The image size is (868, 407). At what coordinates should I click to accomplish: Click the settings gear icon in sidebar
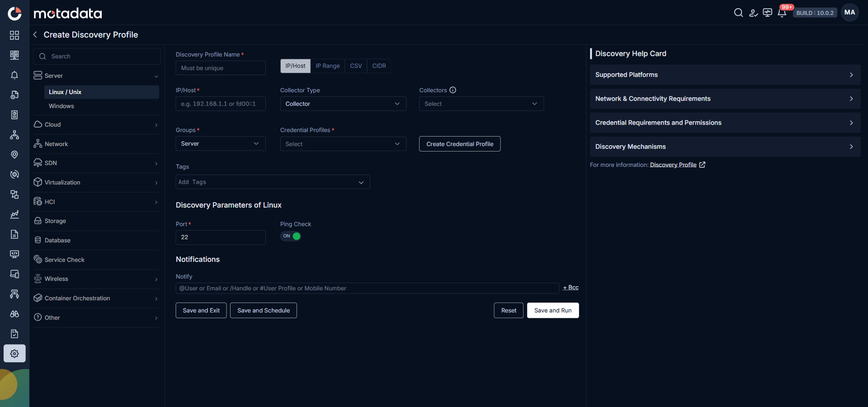(x=14, y=354)
